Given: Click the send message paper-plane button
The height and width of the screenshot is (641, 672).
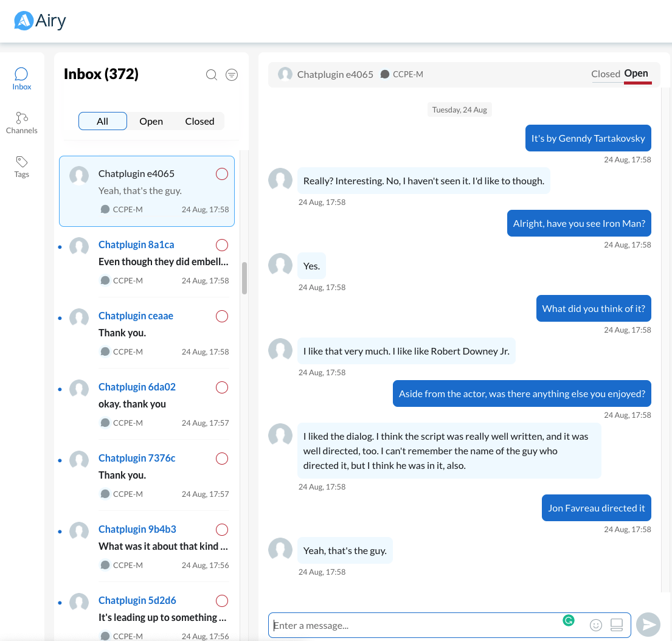Looking at the screenshot, I should pos(648,625).
